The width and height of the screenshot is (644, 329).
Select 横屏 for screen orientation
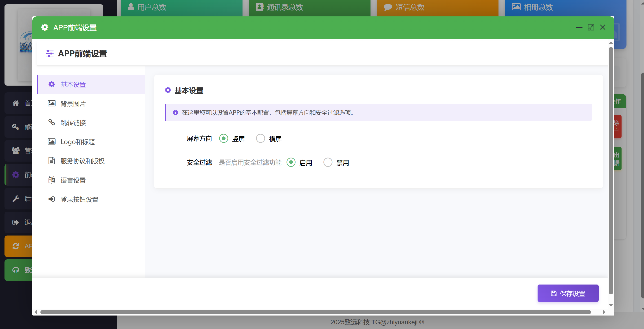coord(260,138)
